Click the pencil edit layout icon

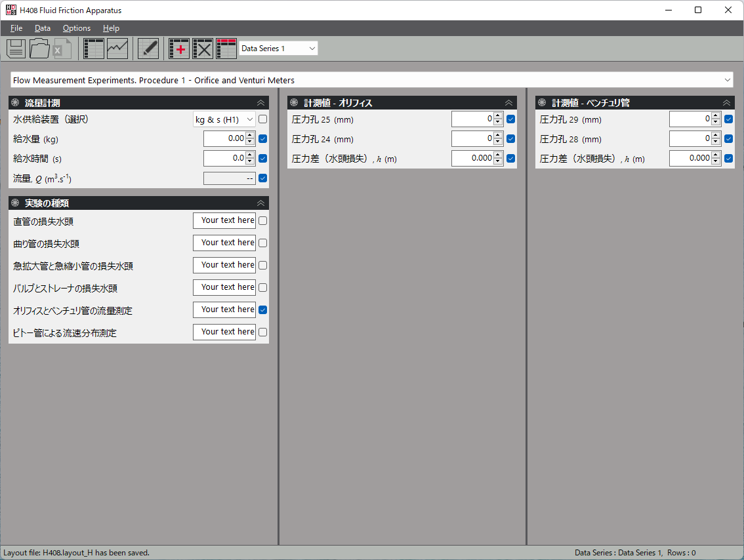click(148, 49)
